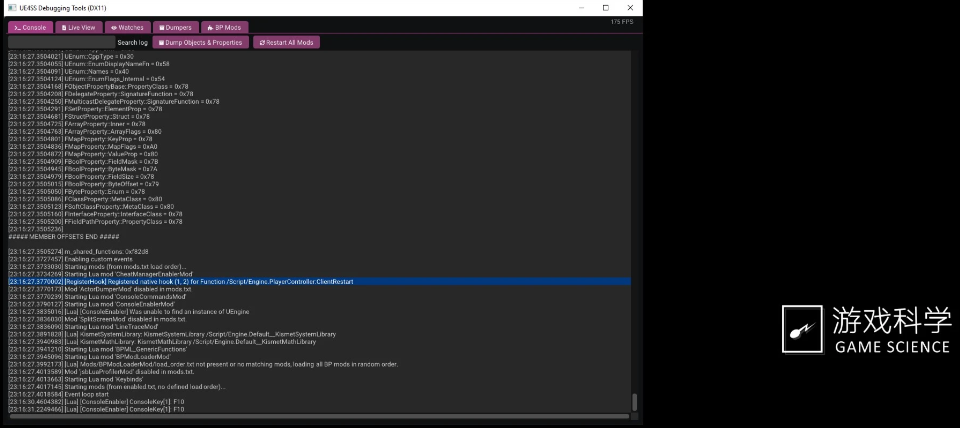Click the Game Science logo
Viewport: 960px width, 428px height.
click(x=865, y=330)
